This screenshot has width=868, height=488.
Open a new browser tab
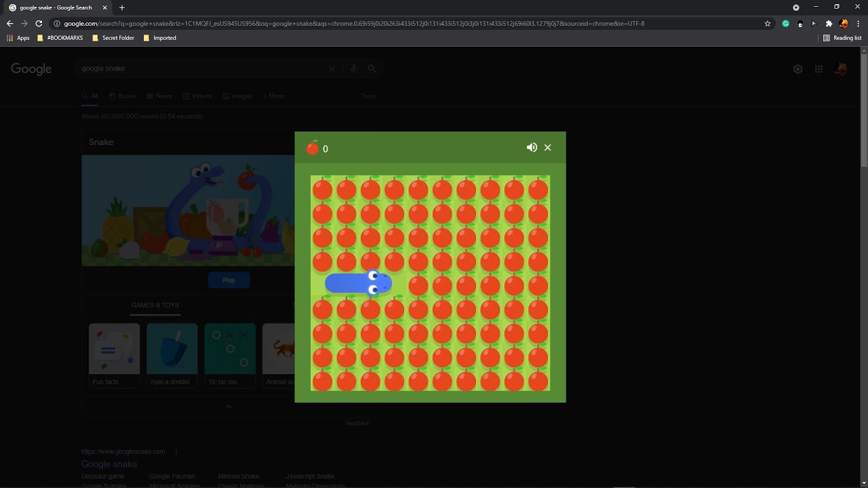pyautogui.click(x=122, y=7)
